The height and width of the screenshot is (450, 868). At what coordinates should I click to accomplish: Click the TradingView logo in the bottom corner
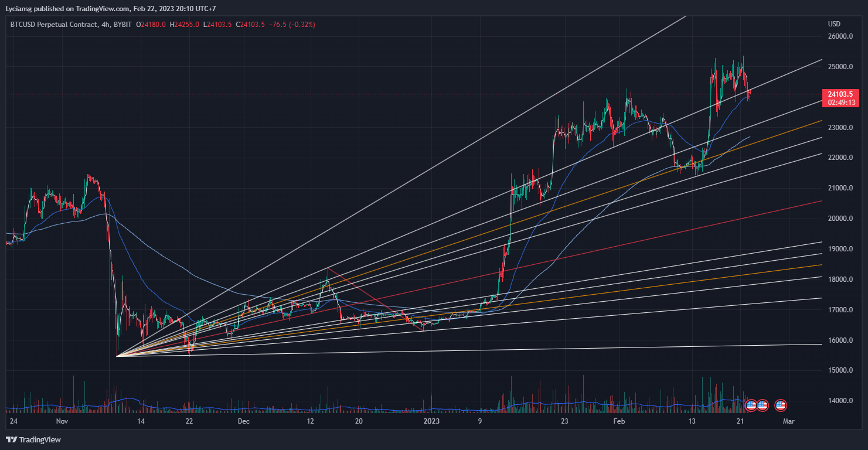33,439
